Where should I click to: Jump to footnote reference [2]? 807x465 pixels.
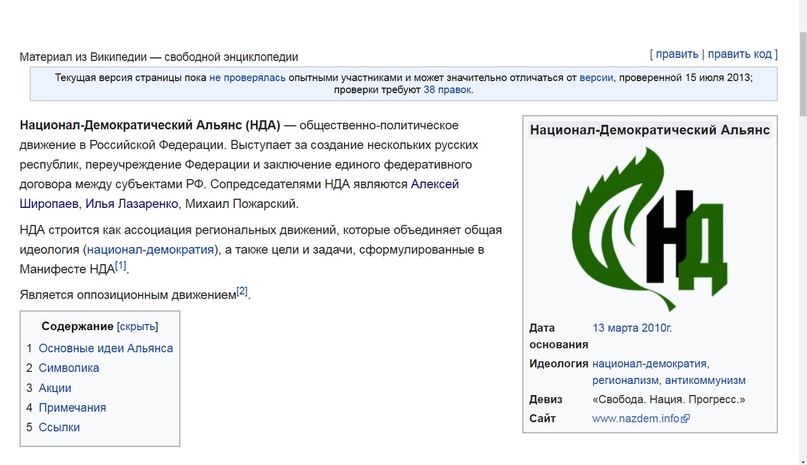pyautogui.click(x=242, y=291)
